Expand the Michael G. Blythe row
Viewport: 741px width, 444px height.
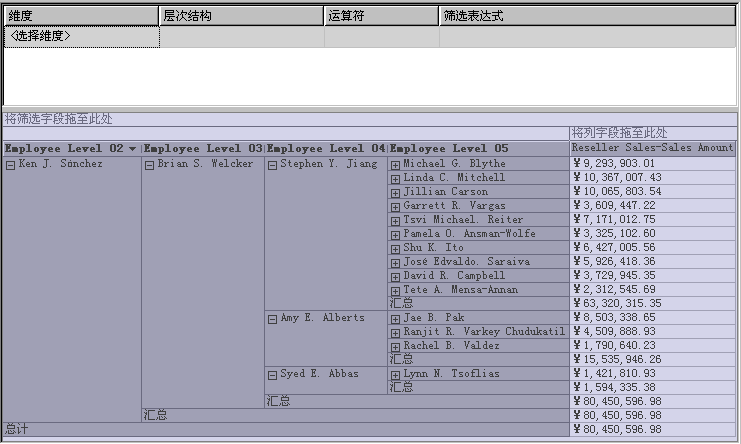tap(395, 165)
